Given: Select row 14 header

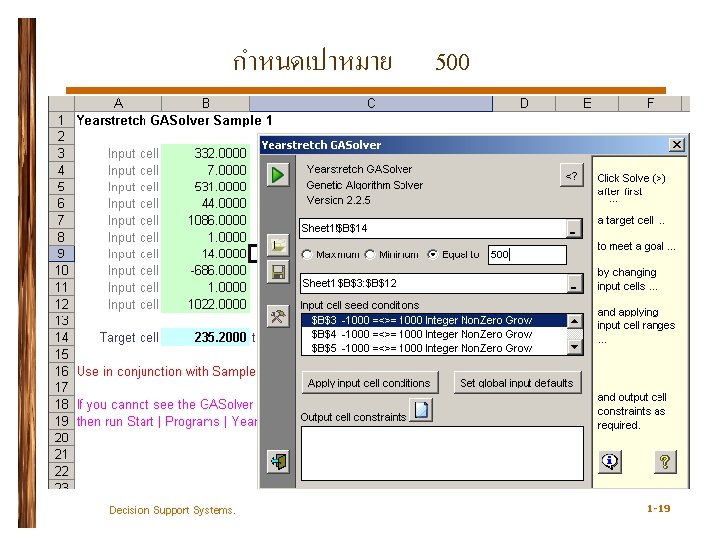Looking at the screenshot, I should (x=61, y=338).
